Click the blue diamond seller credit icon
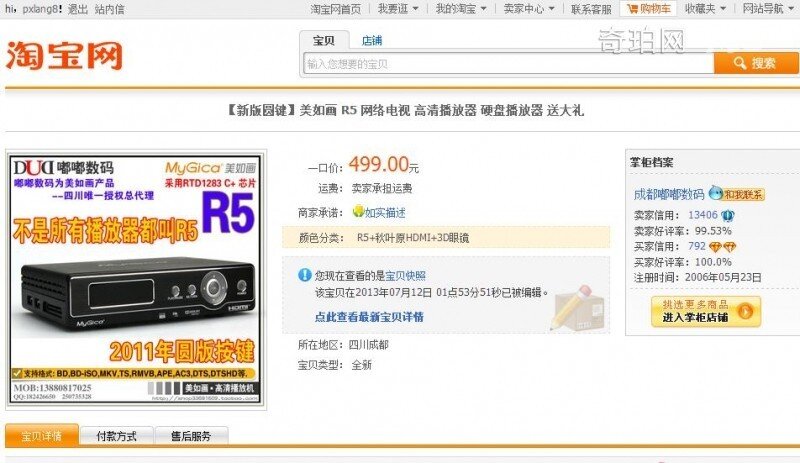This screenshot has height=463, width=800. pos(728,216)
